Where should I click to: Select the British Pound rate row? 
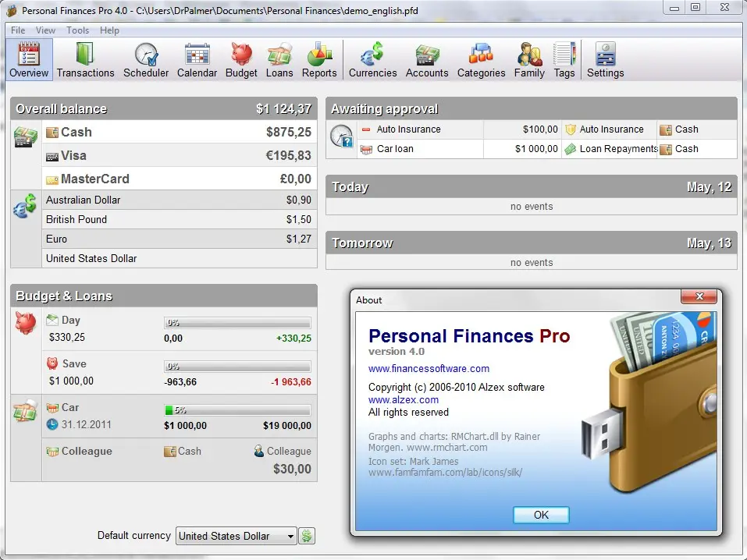click(179, 219)
